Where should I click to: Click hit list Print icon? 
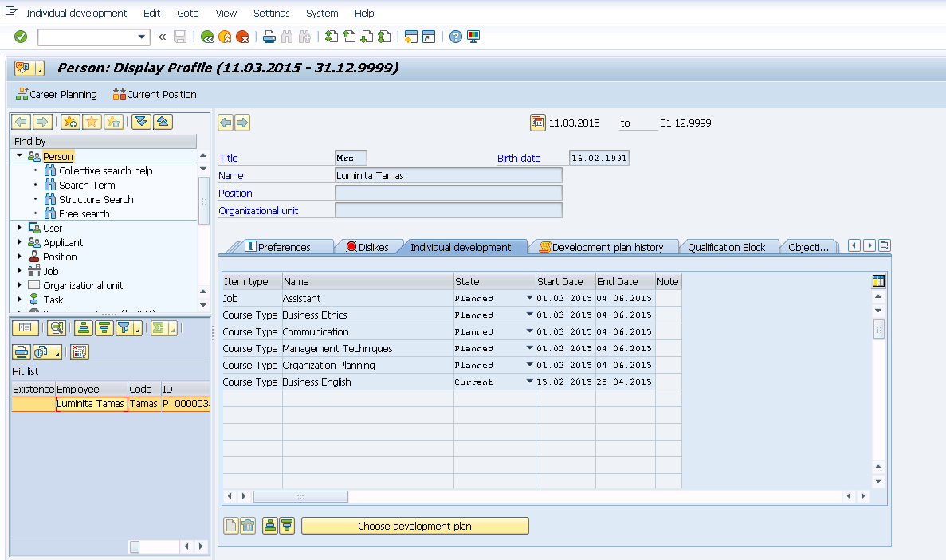pos(22,352)
